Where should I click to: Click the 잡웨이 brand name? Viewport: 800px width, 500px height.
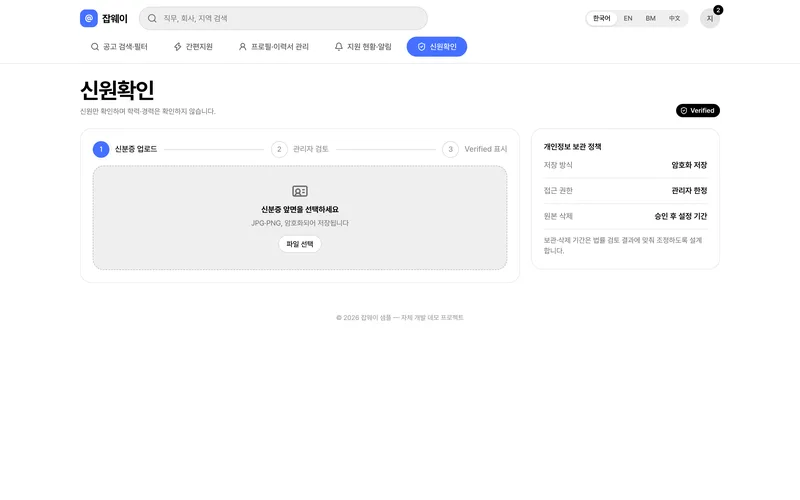[x=115, y=18]
